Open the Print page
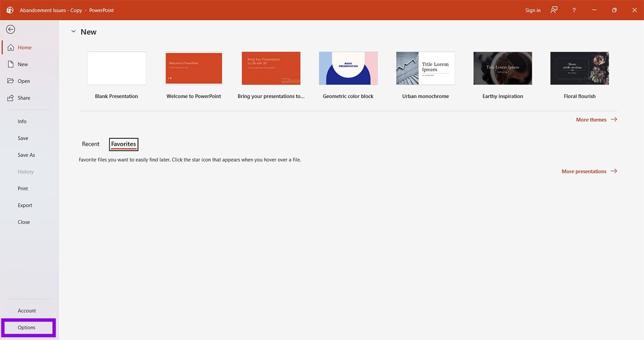This screenshot has width=644, height=340. click(x=23, y=188)
